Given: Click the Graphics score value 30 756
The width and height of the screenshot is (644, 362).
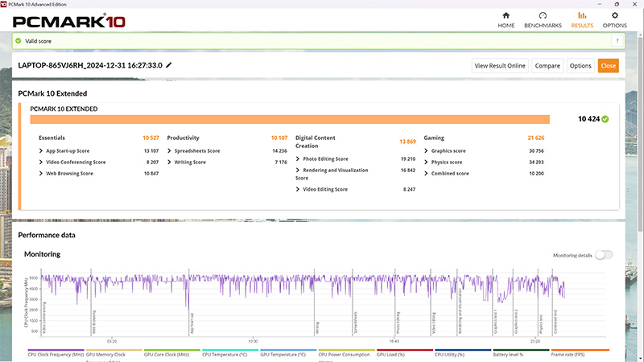Looking at the screenshot, I should [x=536, y=150].
